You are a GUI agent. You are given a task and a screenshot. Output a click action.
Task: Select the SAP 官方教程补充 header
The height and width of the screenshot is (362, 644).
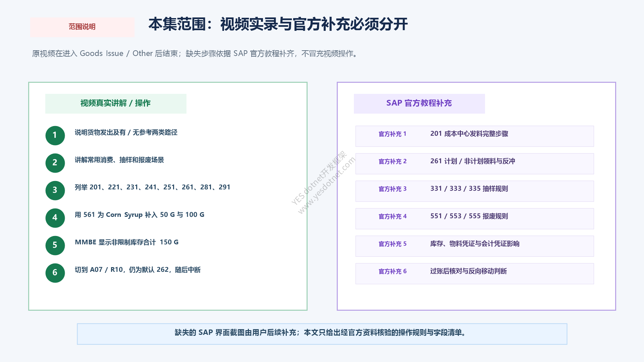click(x=419, y=103)
